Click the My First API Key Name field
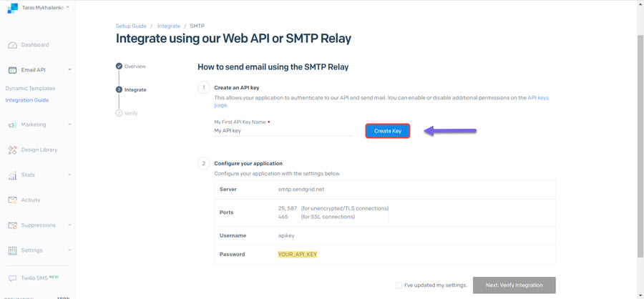Image resolution: width=644 pixels, height=299 pixels. 283,131
